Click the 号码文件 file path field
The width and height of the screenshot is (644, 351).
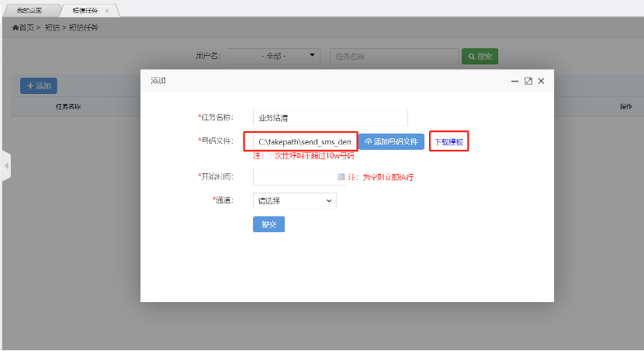(x=301, y=142)
